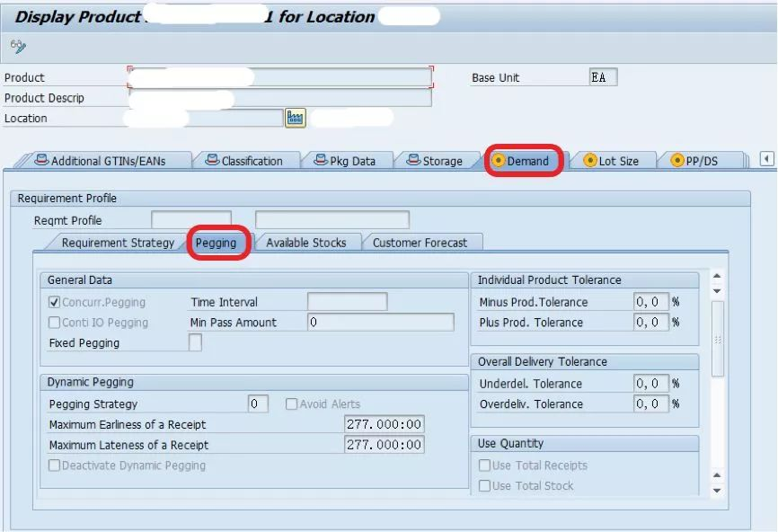Click the Underdel. Tolerance value field
The height and width of the screenshot is (532, 778).
[651, 383]
